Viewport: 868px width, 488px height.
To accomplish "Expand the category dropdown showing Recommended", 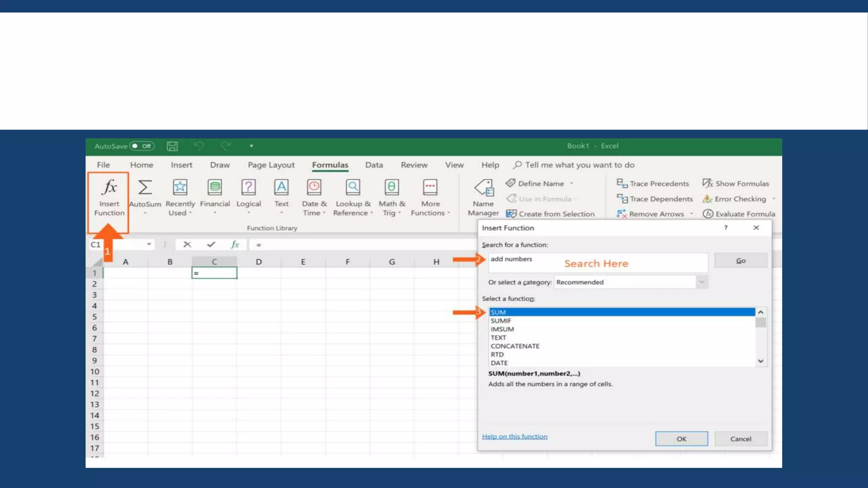I will coord(702,282).
